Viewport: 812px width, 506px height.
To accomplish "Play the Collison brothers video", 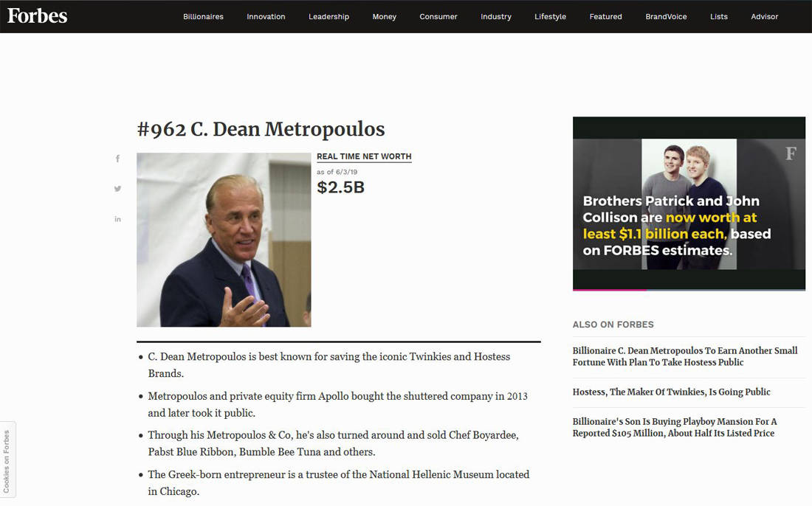I will pyautogui.click(x=689, y=204).
